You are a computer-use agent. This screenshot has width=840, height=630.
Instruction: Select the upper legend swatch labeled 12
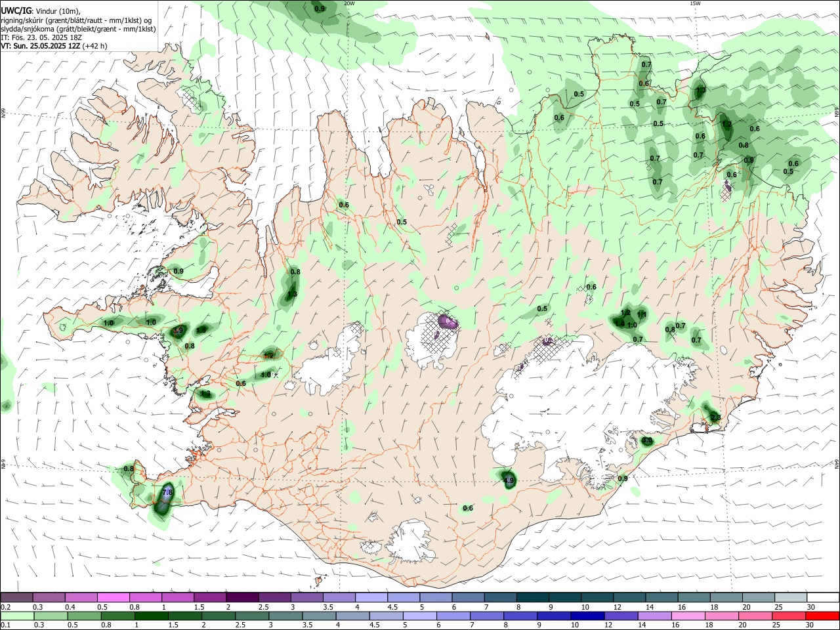click(629, 597)
